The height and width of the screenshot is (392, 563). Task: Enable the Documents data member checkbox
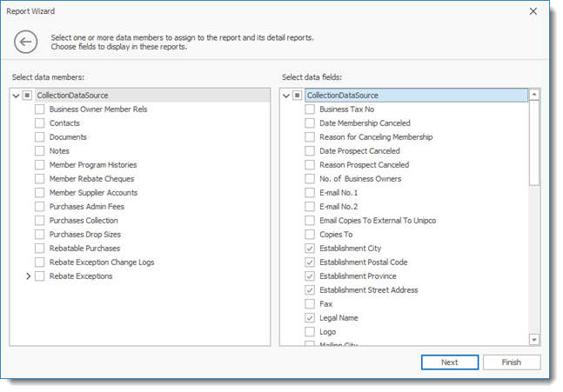(40, 137)
